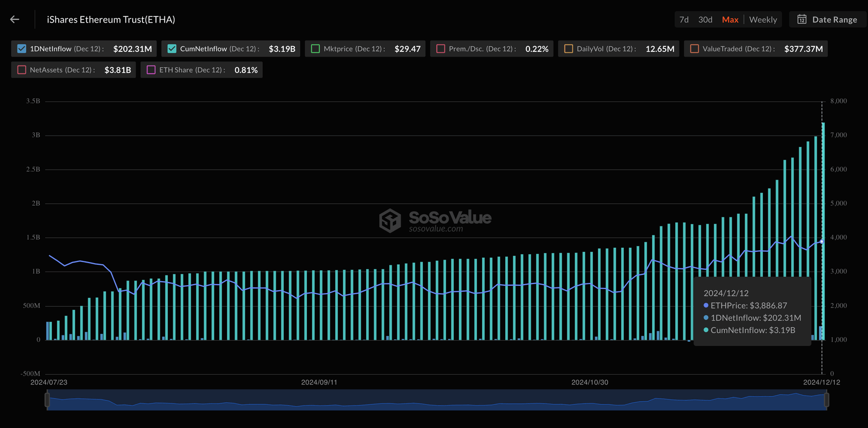Show the NetAssets series
The width and height of the screenshot is (868, 428).
pyautogui.click(x=21, y=70)
